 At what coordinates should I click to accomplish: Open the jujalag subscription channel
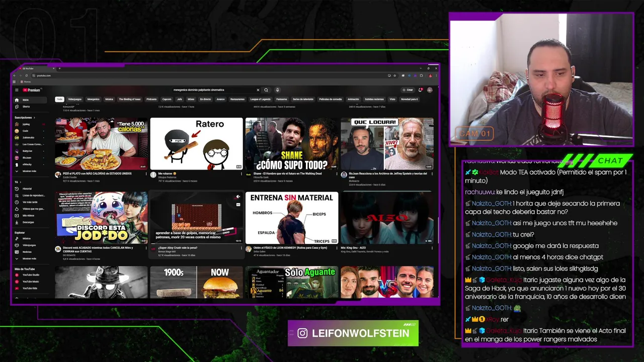[x=30, y=124]
